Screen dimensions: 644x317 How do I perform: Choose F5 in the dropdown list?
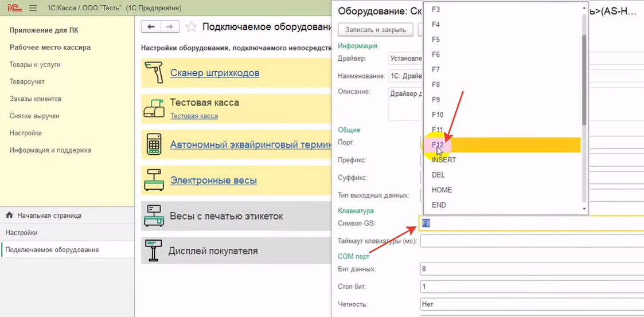click(x=503, y=40)
